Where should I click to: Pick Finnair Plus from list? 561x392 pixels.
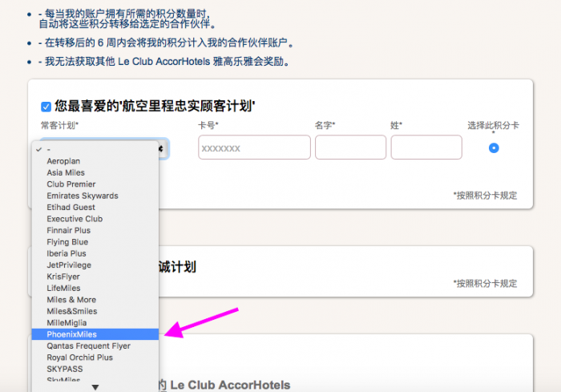95,230
